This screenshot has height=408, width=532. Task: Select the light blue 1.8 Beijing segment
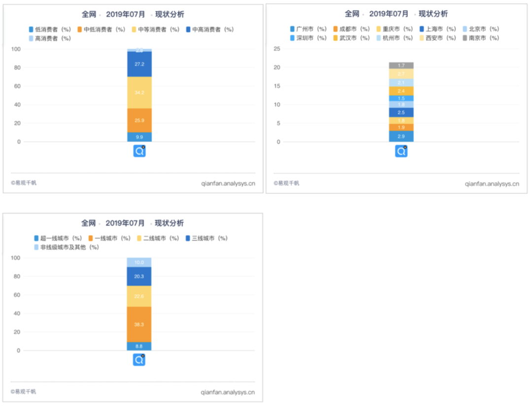[x=401, y=104]
